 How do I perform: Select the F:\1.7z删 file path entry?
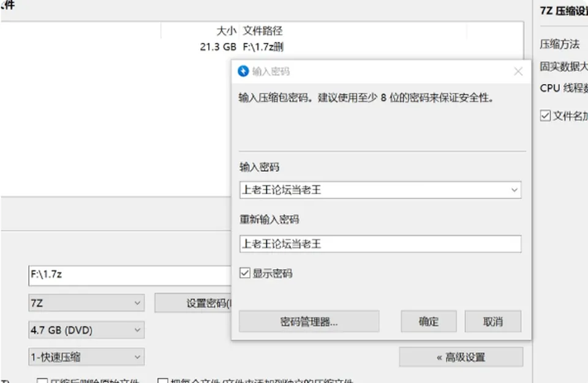[263, 47]
